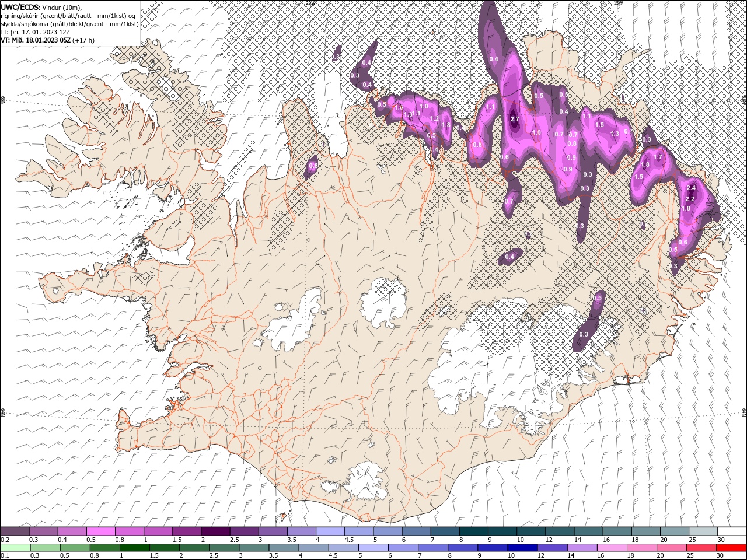Screen dimensions: 747x560
Task: Click the lower legend swatch labeled 7
Action: pyautogui.click(x=433, y=547)
